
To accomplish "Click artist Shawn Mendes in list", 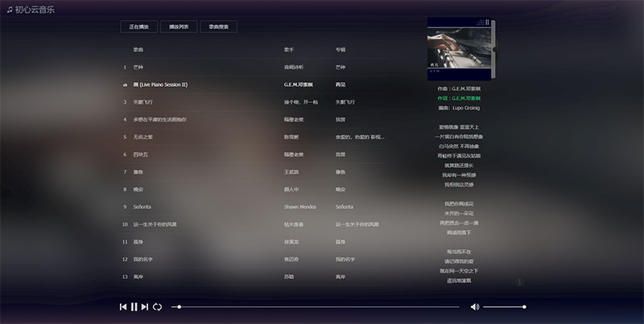I will coord(300,207).
